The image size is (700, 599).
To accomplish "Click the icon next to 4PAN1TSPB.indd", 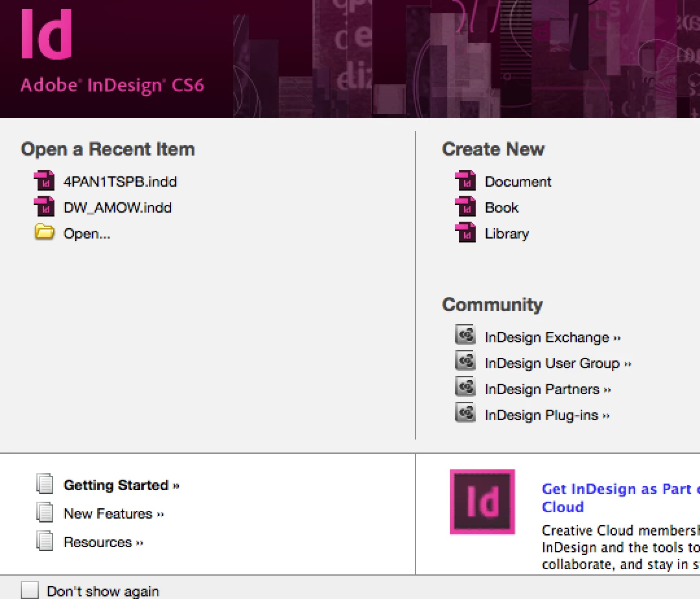I will click(44, 181).
